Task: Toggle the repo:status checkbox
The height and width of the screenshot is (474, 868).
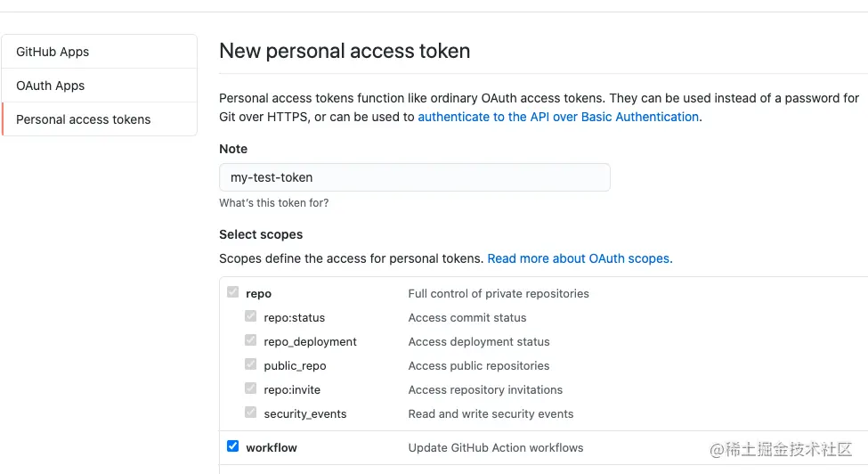Action: (x=251, y=316)
